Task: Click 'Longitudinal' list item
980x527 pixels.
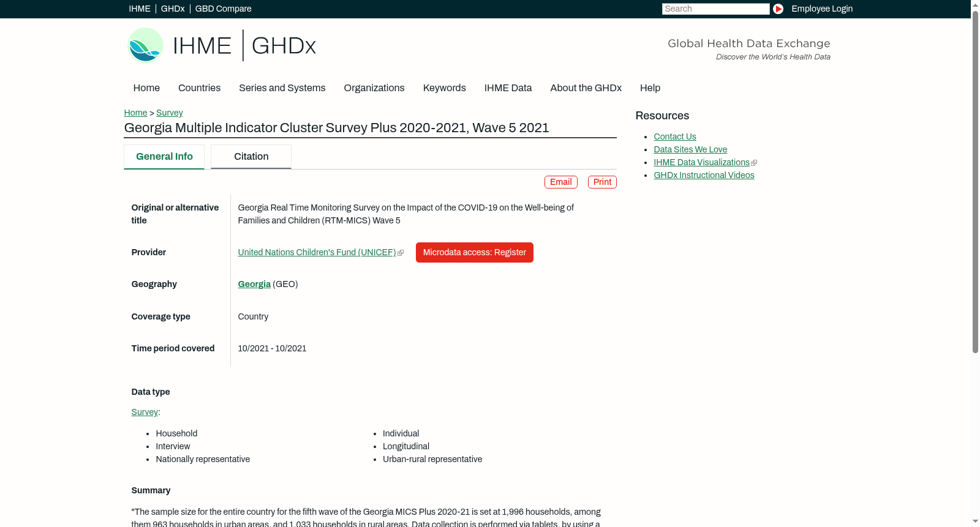Action: click(406, 447)
